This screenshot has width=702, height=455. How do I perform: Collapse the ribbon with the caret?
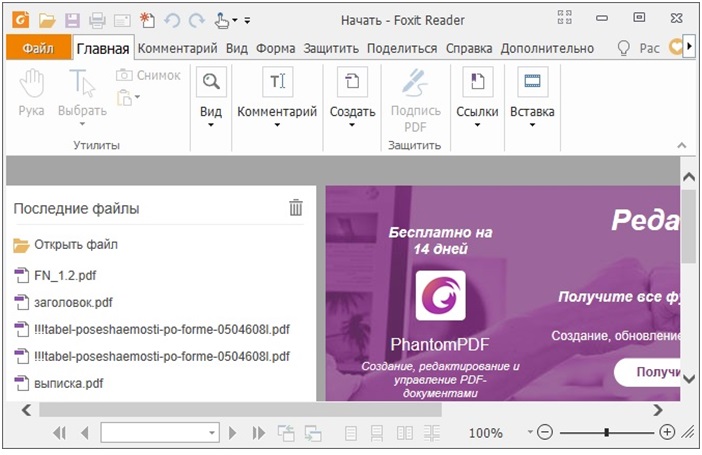(x=681, y=145)
